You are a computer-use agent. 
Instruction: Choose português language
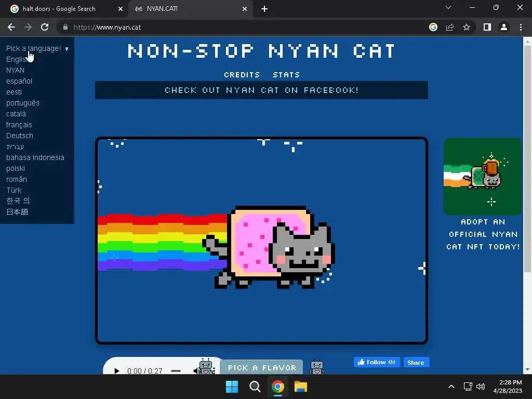click(23, 103)
